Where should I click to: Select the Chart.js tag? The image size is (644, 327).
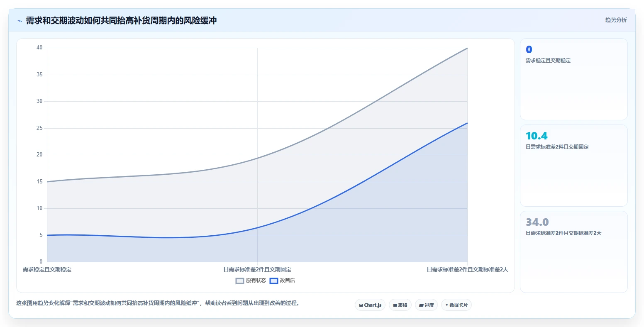370,305
